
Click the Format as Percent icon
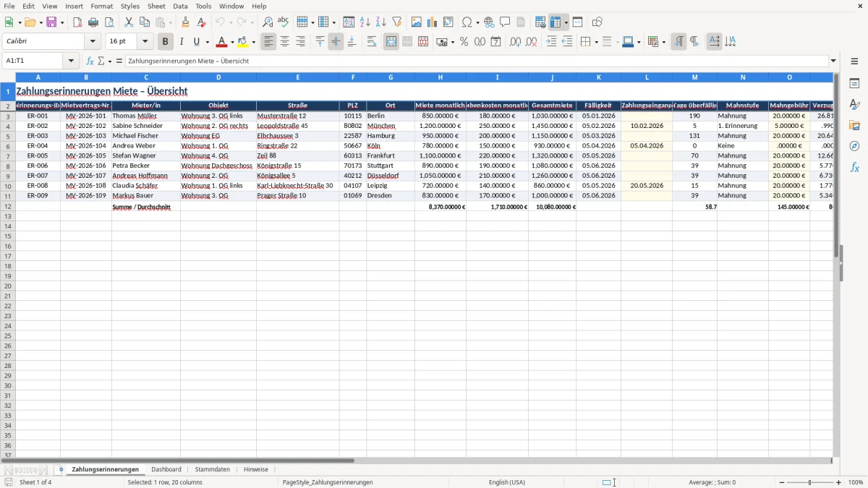[x=464, y=42]
